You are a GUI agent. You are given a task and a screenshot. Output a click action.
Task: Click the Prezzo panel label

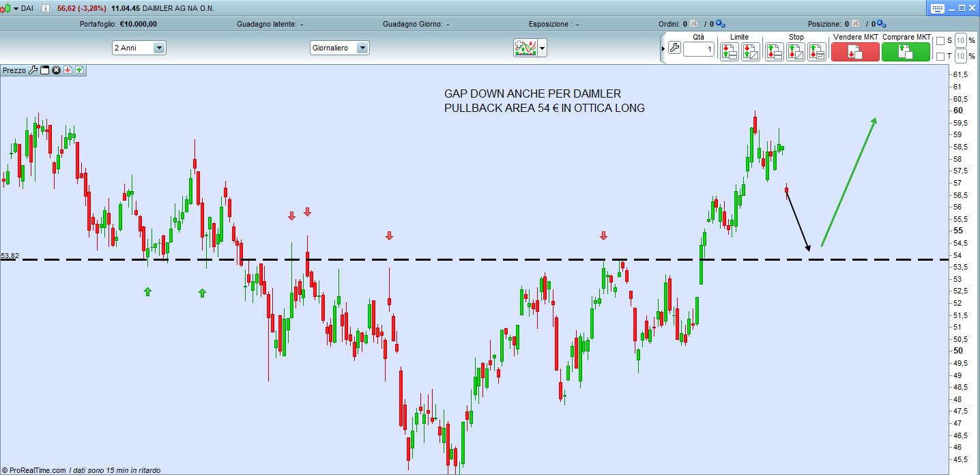point(14,70)
